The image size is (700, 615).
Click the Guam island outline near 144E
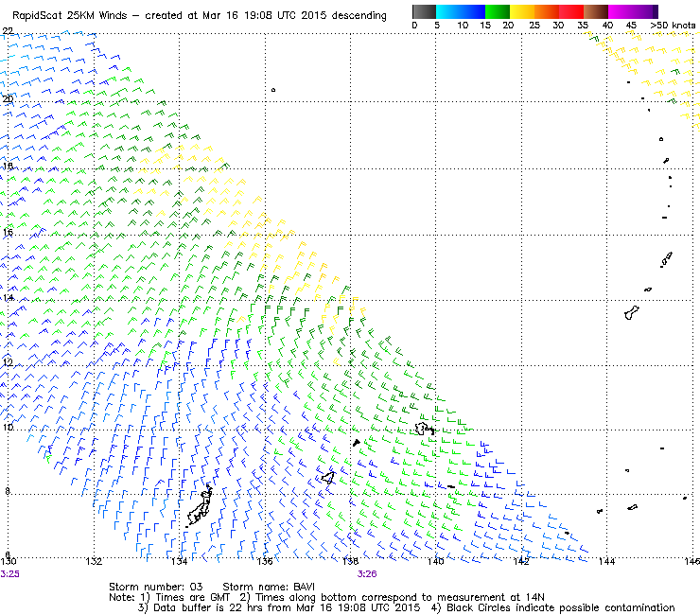632,312
